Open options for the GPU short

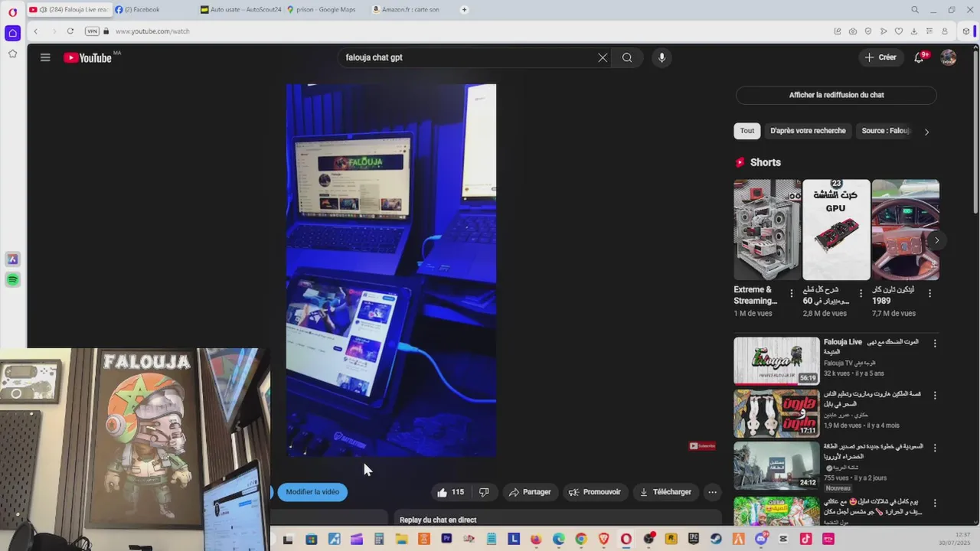(861, 293)
